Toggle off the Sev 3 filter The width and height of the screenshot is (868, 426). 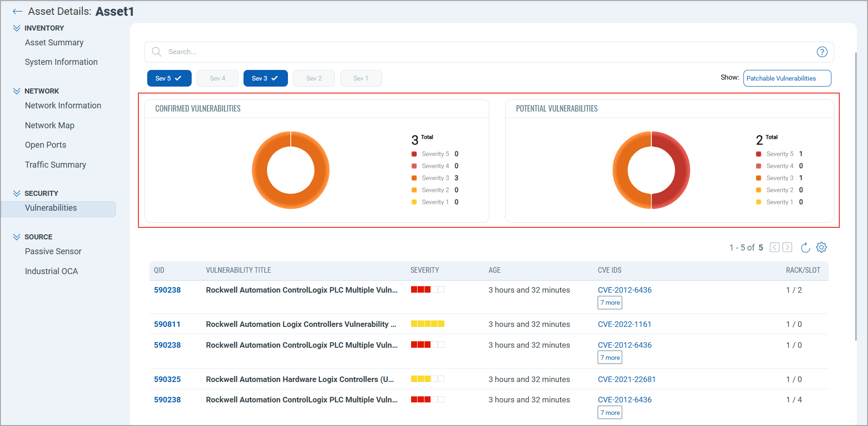pos(265,78)
